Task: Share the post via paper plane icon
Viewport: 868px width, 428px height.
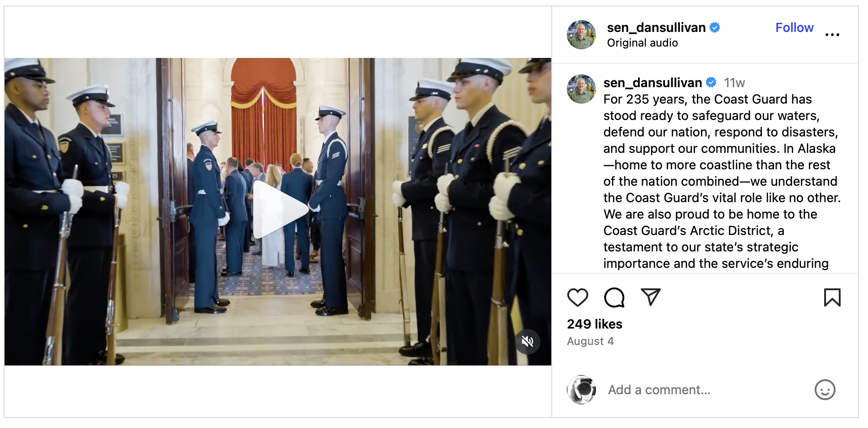Action: (x=650, y=297)
